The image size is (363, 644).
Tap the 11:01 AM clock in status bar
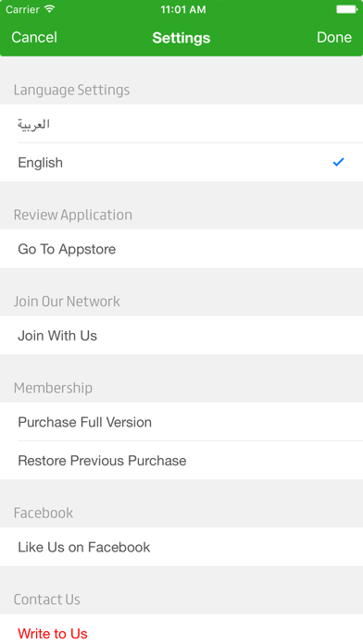183,9
